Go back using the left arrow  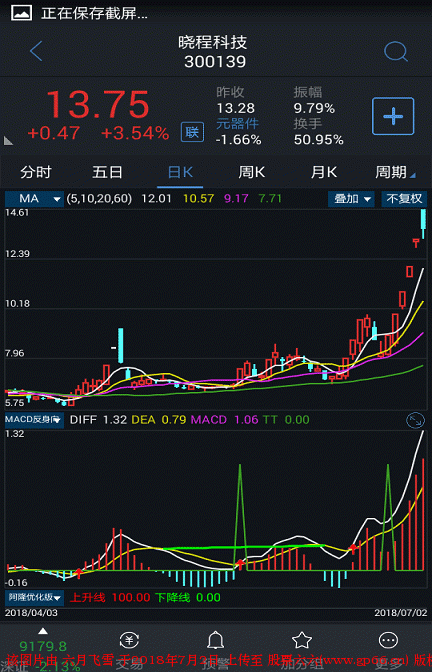click(36, 51)
